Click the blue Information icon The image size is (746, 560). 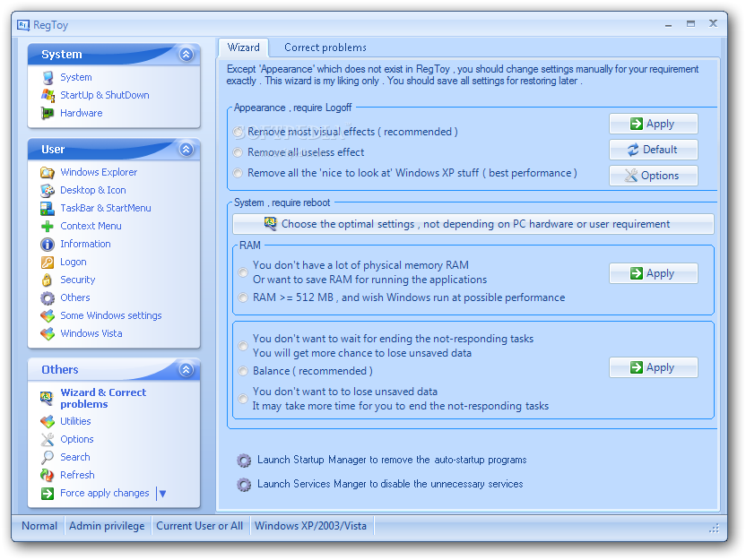tap(48, 244)
